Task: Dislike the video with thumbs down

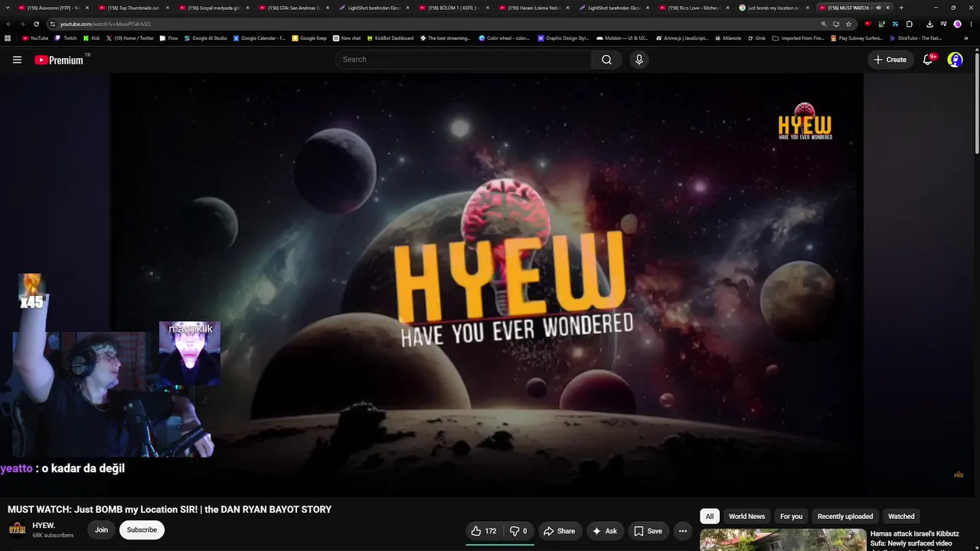Action: click(x=518, y=531)
